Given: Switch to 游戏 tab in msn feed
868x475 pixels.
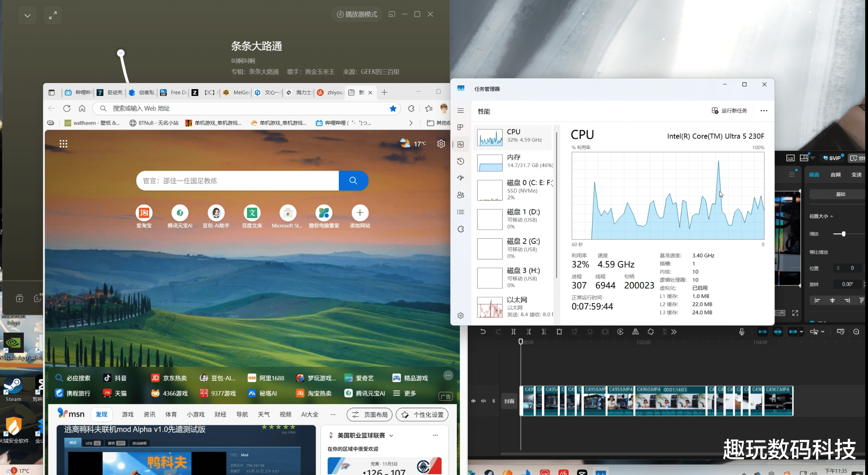Looking at the screenshot, I should [x=128, y=415].
